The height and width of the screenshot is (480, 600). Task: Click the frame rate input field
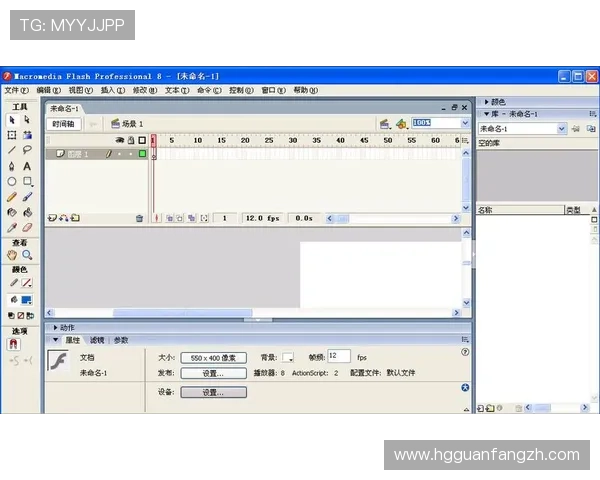(x=339, y=356)
